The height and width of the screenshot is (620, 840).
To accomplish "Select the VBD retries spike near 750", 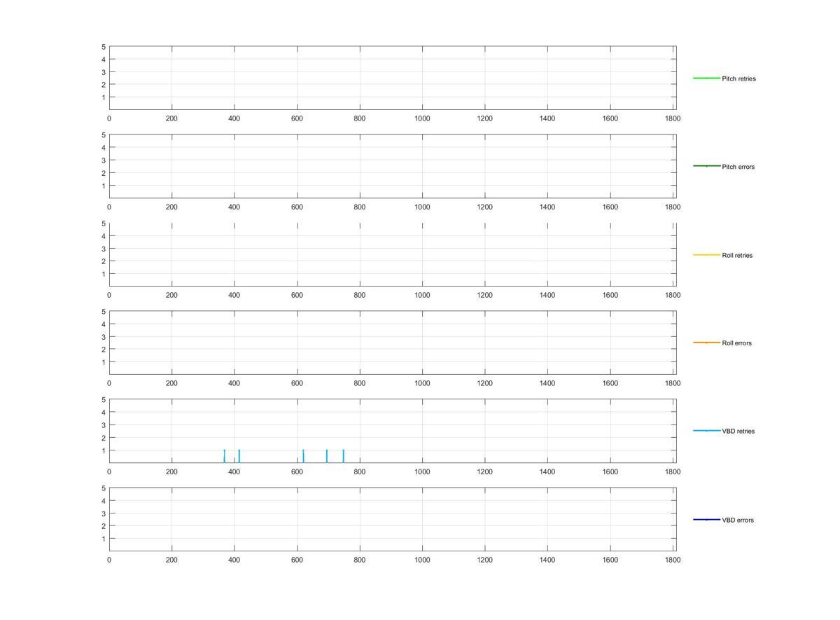I will pyautogui.click(x=344, y=456).
